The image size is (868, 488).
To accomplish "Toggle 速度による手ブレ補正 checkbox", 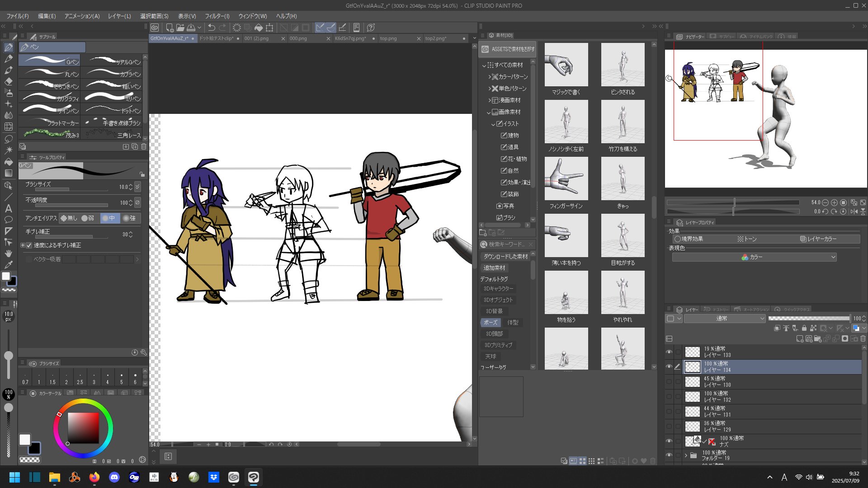I will click(x=29, y=245).
